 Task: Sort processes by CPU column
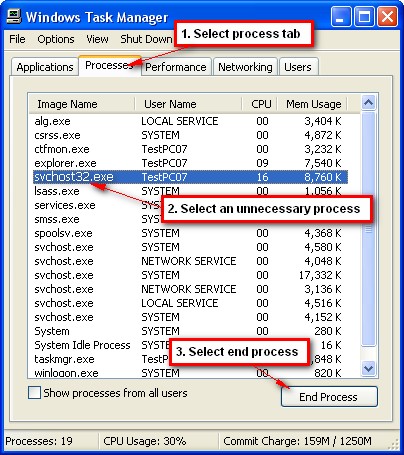260,104
